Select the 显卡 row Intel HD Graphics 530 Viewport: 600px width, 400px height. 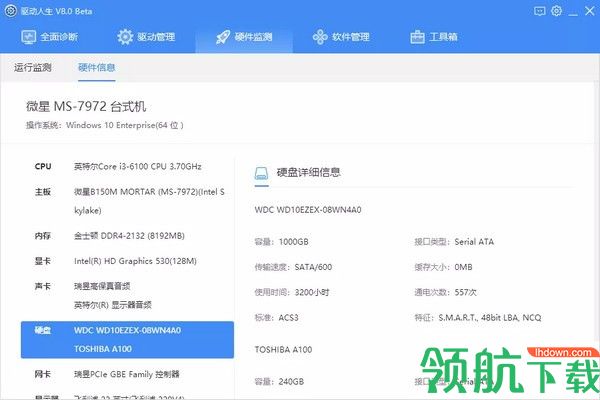point(127,261)
